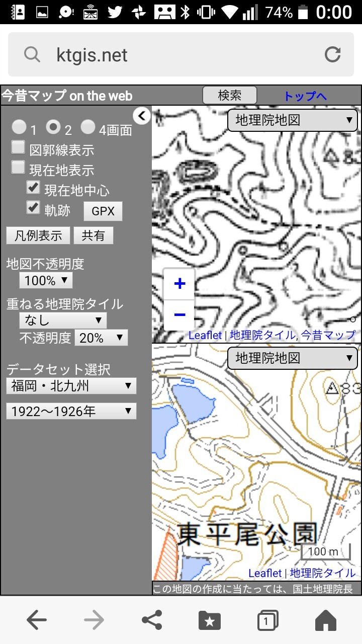Click 凡例表示 button
362x644 pixels.
[x=38, y=235]
